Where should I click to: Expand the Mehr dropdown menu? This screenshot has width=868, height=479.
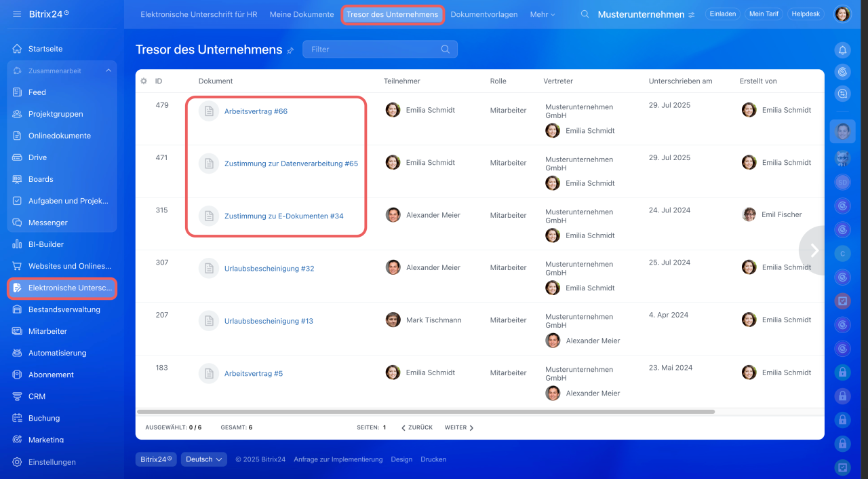click(542, 14)
